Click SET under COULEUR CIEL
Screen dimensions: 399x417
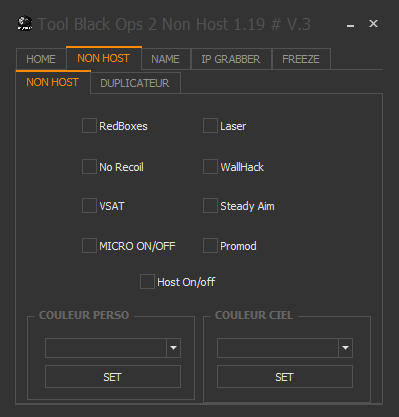[x=285, y=377]
